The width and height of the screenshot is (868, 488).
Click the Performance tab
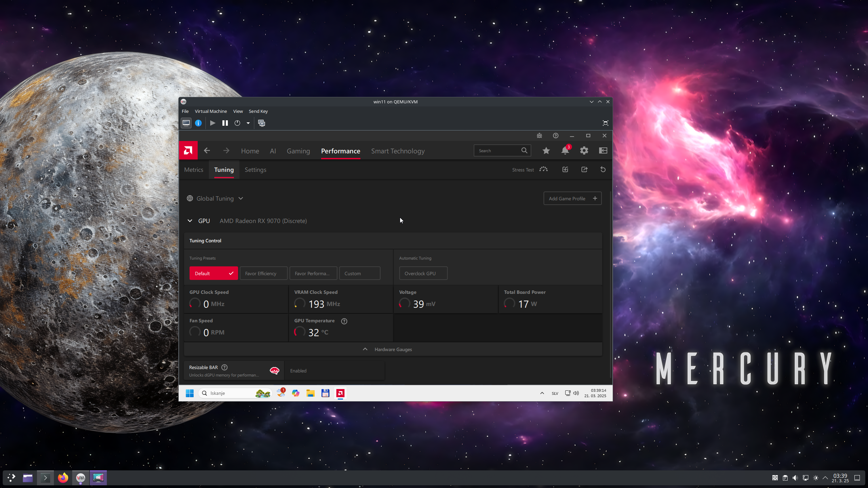click(x=340, y=151)
